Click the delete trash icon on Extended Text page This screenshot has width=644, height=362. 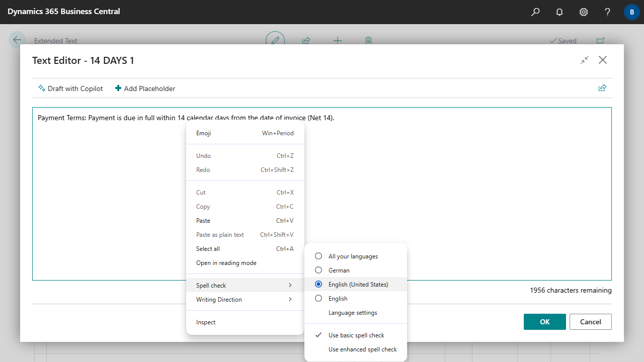[369, 41]
